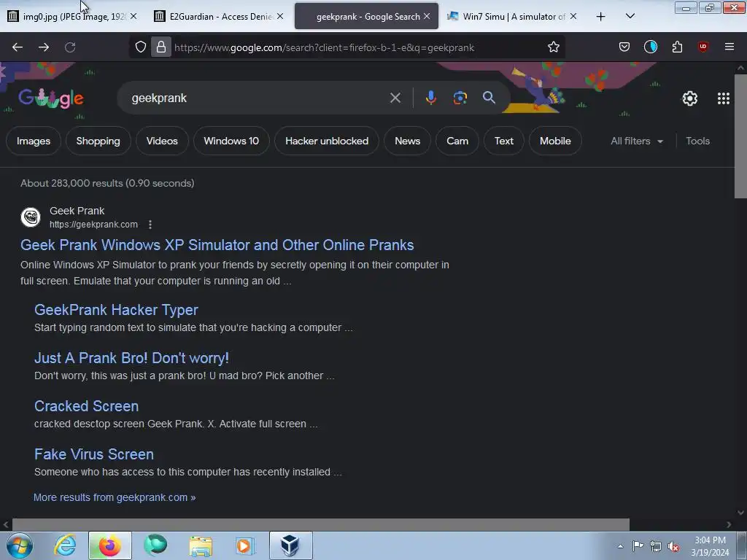Viewport: 747px width, 560px height.
Task: Open Google apps grid
Action: tap(723, 98)
